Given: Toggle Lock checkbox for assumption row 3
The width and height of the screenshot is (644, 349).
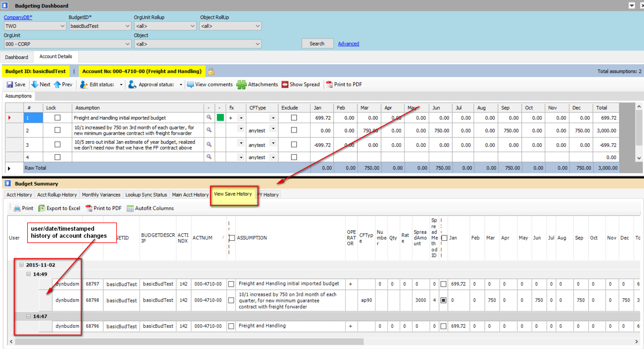Looking at the screenshot, I should tap(57, 145).
